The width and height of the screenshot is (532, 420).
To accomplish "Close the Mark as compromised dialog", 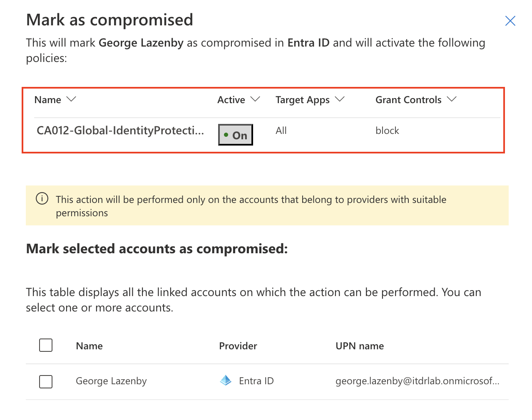I will point(510,21).
